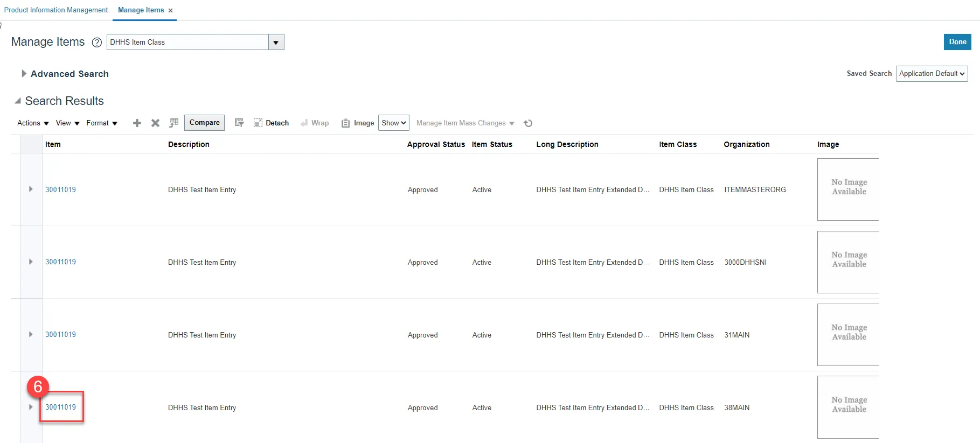
Task: Open the Image Show dropdown
Action: tap(393, 123)
